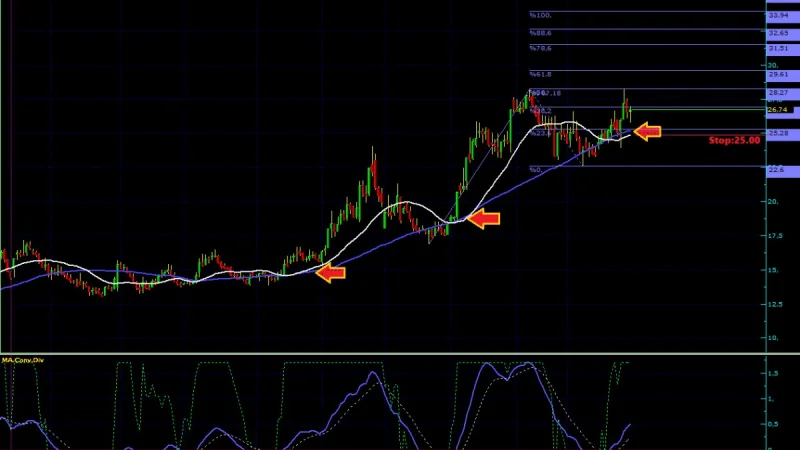Click the MA.Conv.Div indicator title
The image size is (800, 450).
click(x=23, y=360)
